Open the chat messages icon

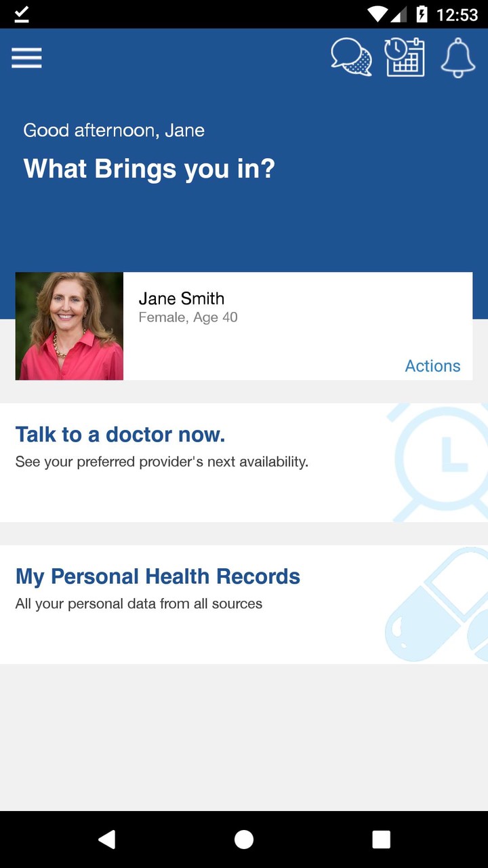351,57
